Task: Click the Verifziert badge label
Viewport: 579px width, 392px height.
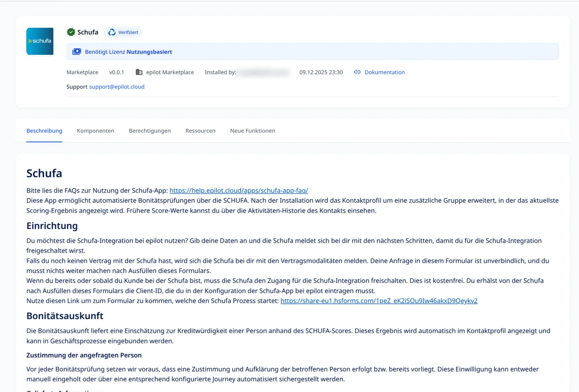Action: [128, 32]
